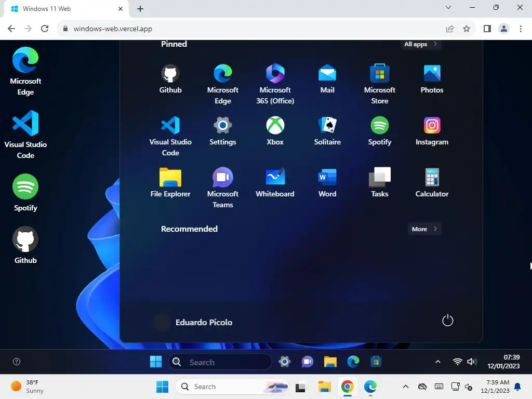
Task: Open File Explorer from Pinned apps
Action: pos(170,183)
